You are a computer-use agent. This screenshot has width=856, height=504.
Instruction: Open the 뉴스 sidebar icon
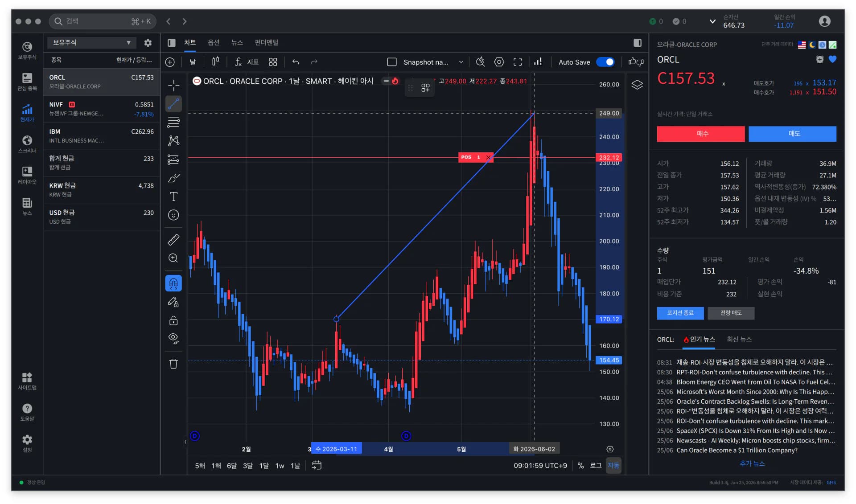point(27,206)
